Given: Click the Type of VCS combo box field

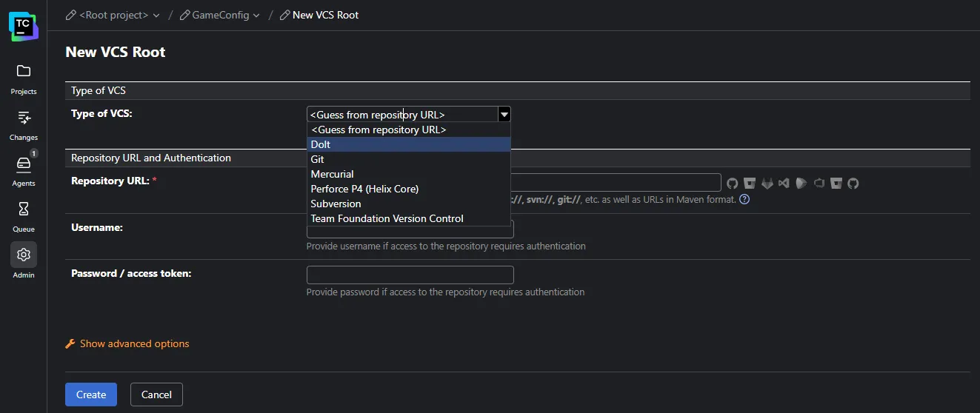Looking at the screenshot, I should (403, 115).
